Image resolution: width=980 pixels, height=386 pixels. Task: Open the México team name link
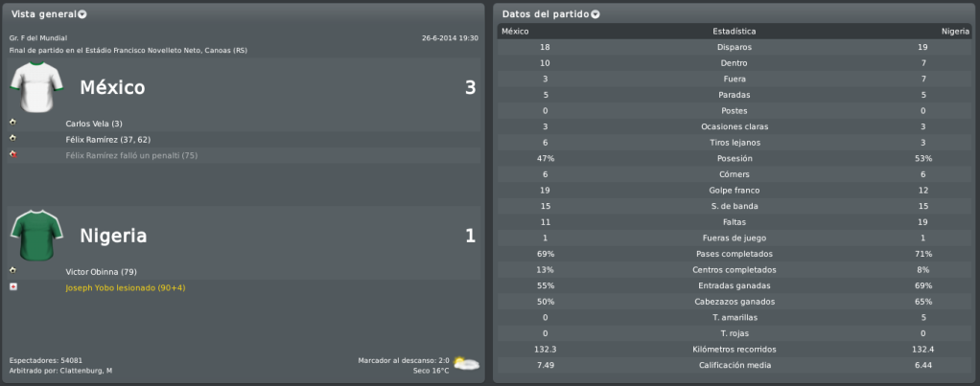112,88
